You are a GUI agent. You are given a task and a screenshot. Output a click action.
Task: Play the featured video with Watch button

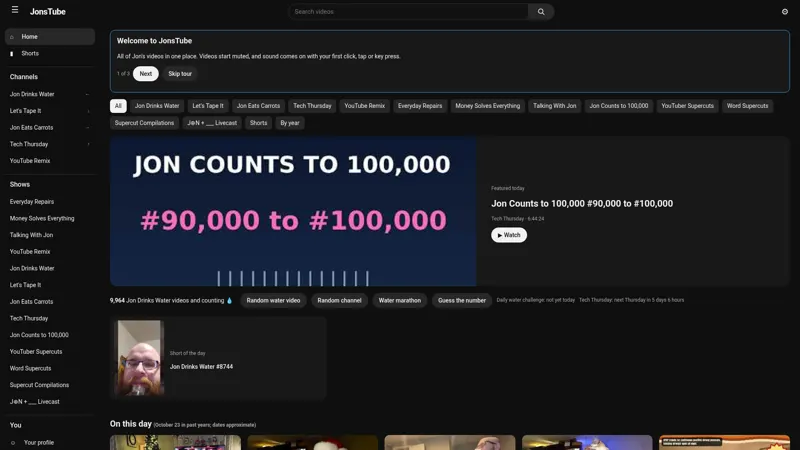(x=509, y=235)
